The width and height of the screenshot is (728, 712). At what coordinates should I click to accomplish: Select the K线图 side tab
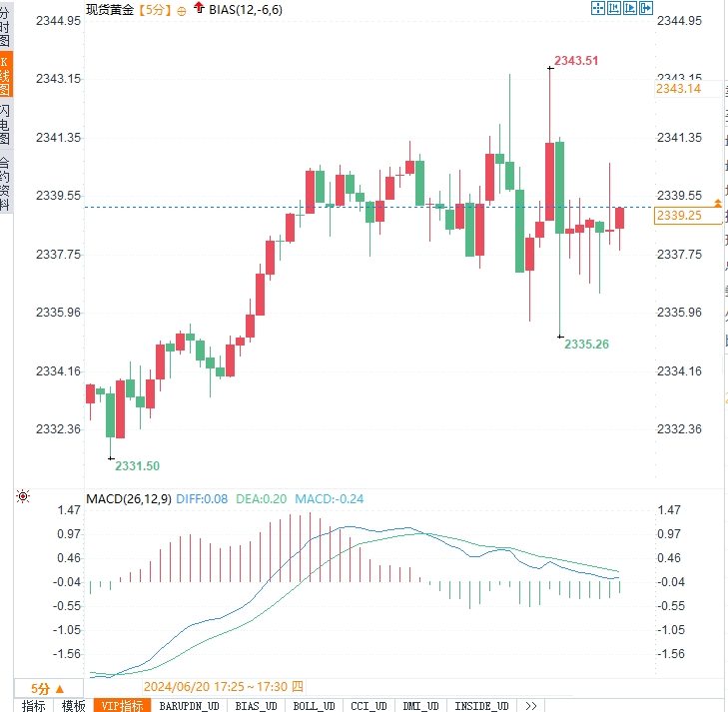(x=5, y=76)
